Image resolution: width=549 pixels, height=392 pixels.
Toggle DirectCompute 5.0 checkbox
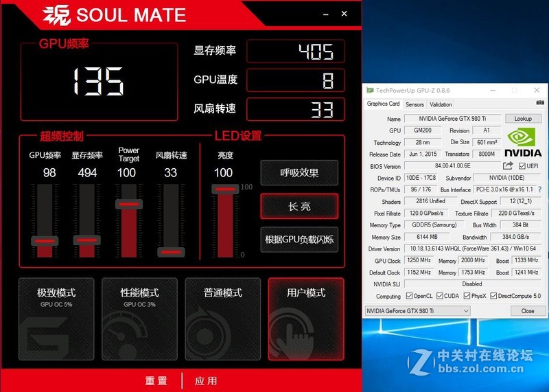coord(493,296)
